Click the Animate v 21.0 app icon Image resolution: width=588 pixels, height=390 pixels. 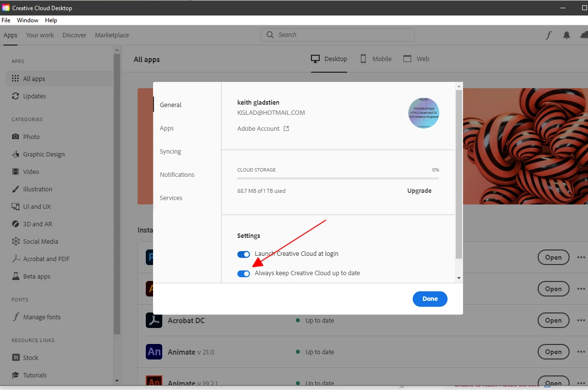click(154, 352)
